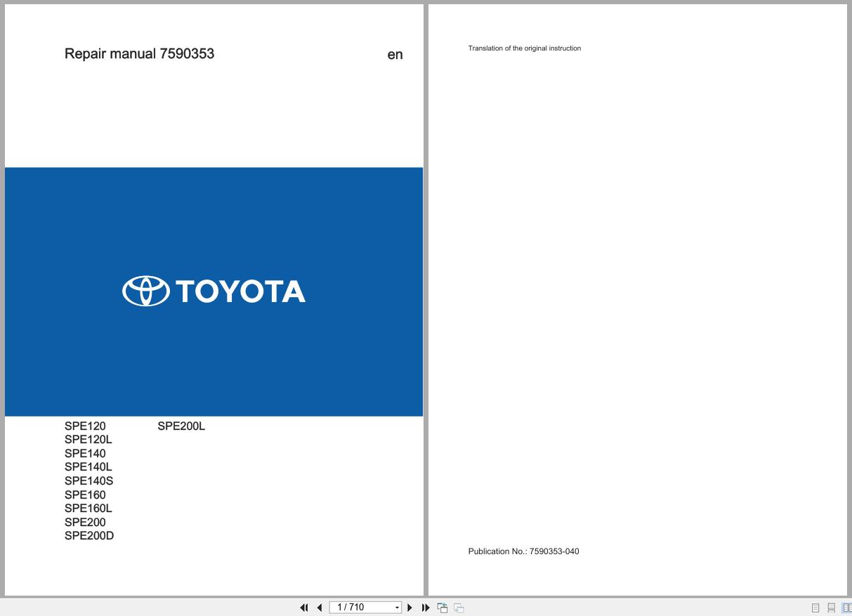Switch to continuous scrolling page layout
The width and height of the screenshot is (852, 616).
coord(832,608)
